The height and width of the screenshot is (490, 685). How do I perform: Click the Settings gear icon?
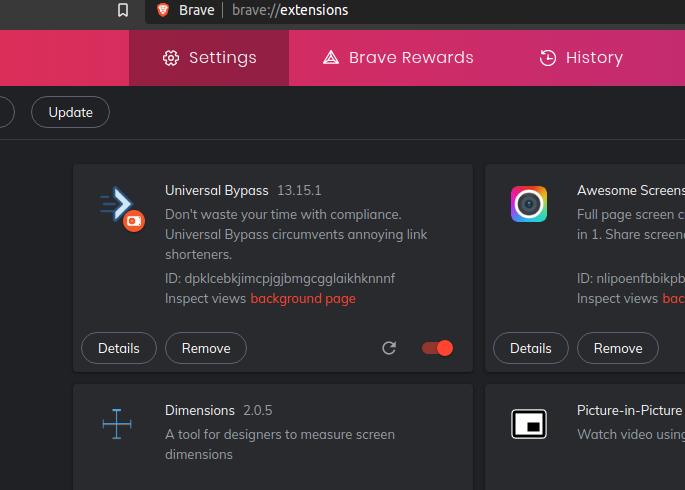[171, 58]
